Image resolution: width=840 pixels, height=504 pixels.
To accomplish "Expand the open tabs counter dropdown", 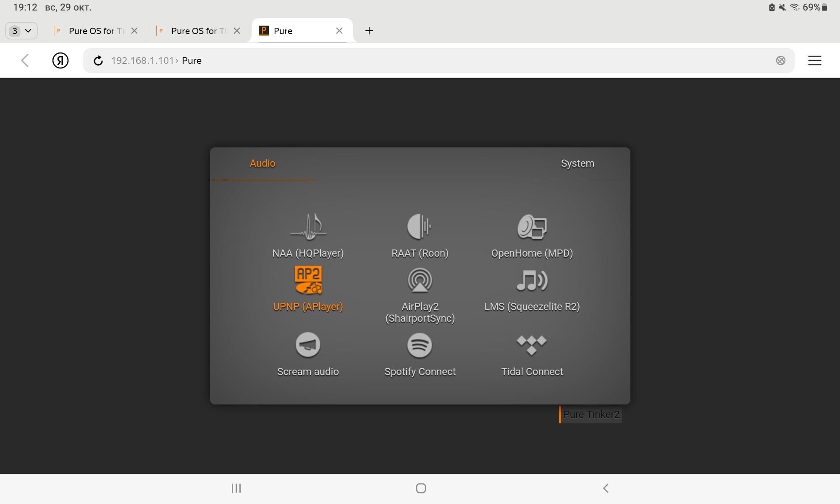I will 21,31.
